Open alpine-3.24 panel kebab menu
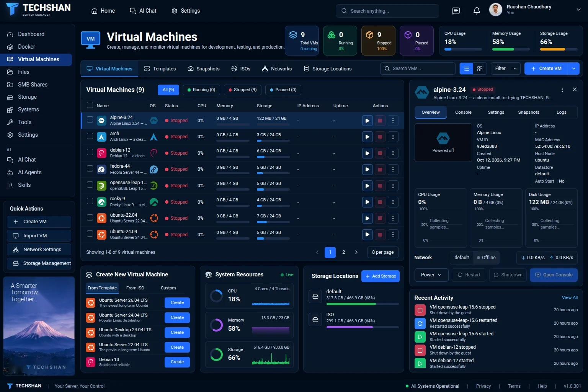This screenshot has height=392, width=588. [x=562, y=90]
